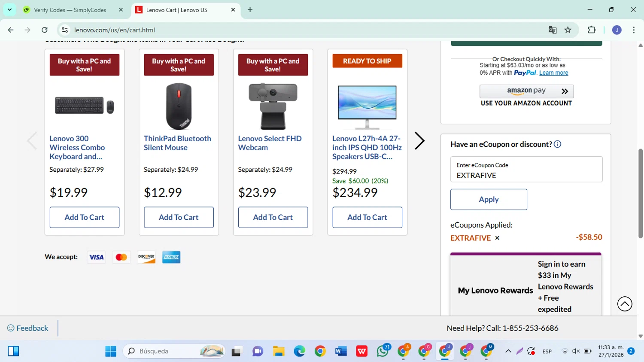
Task: Open ThinkPad Bluetooth Silent Mouse link
Action: click(x=177, y=143)
